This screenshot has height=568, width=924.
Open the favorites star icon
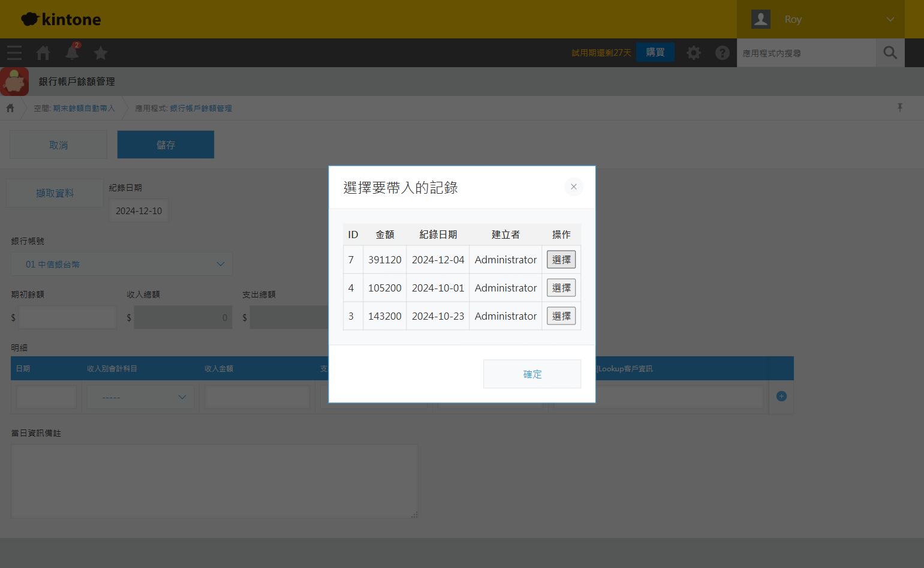[101, 53]
